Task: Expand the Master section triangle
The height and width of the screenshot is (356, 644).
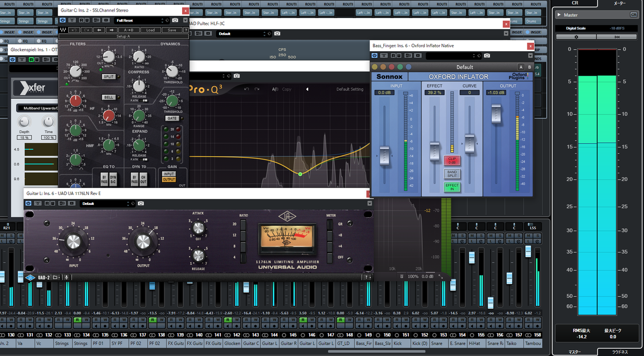Action: point(559,15)
